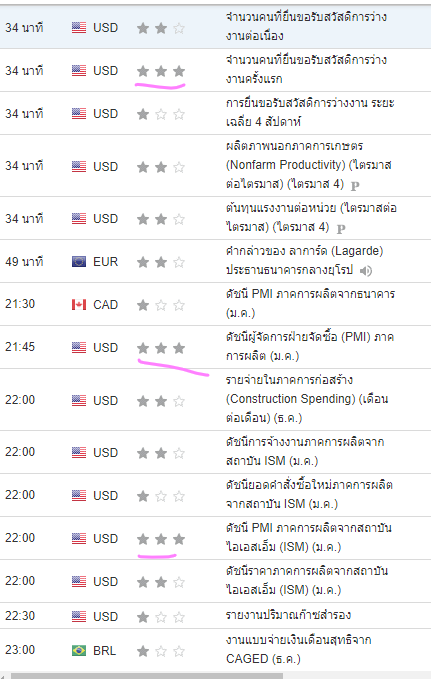Click the Canadian flag icon in CAD row
The height and width of the screenshot is (679, 431).
pyautogui.click(x=79, y=305)
